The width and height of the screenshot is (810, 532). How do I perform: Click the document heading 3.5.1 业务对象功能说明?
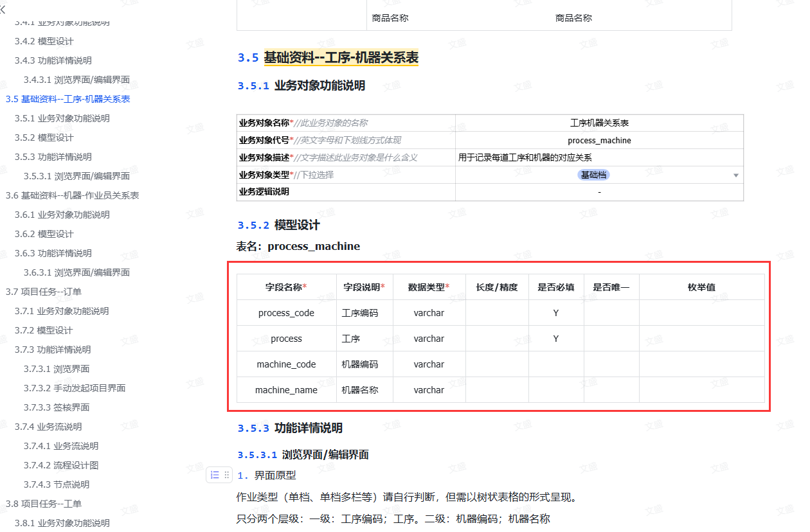301,85
